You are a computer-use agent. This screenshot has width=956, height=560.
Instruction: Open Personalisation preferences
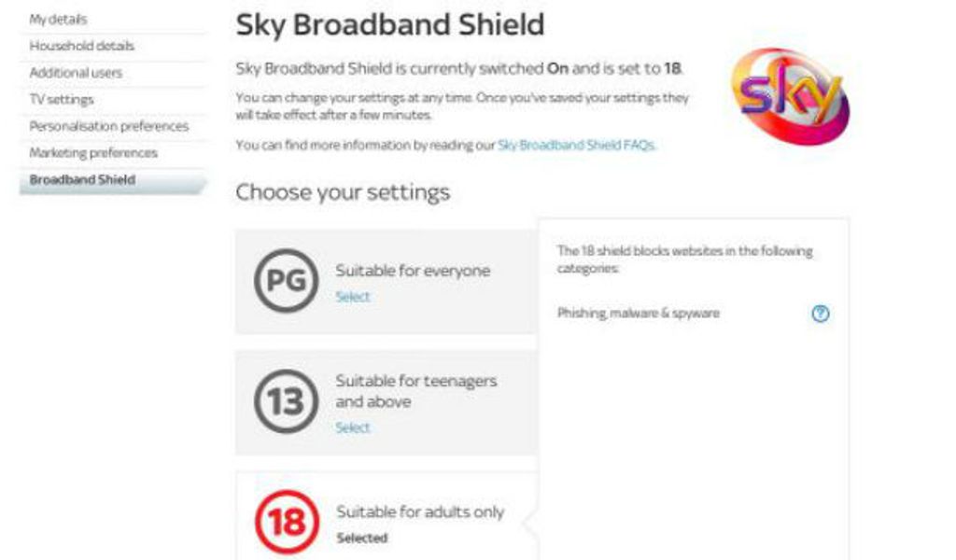coord(109,126)
